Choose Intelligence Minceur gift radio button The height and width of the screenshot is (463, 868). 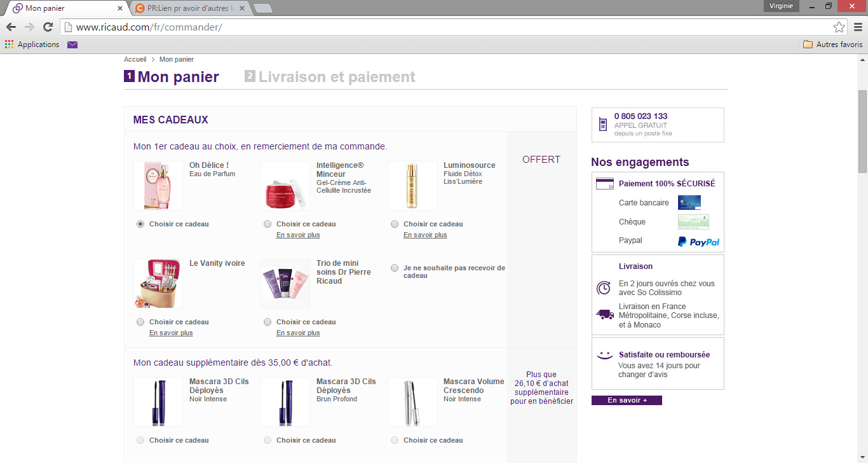tap(268, 224)
